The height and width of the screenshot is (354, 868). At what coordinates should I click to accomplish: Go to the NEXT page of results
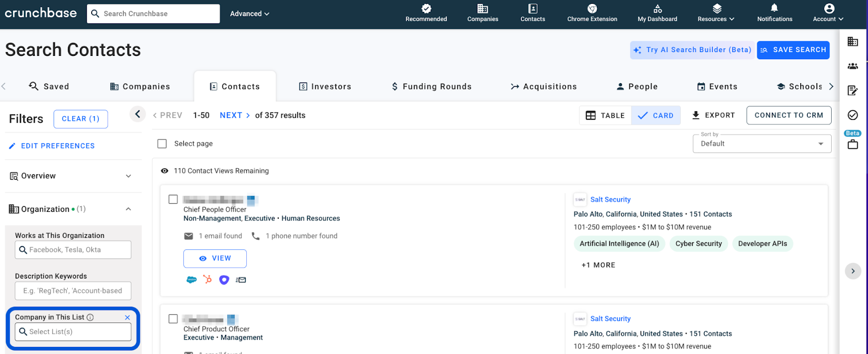[235, 116]
